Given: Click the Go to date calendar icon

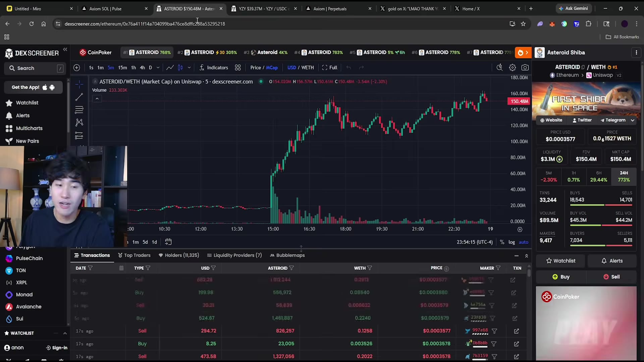Looking at the screenshot, I should coord(168,242).
